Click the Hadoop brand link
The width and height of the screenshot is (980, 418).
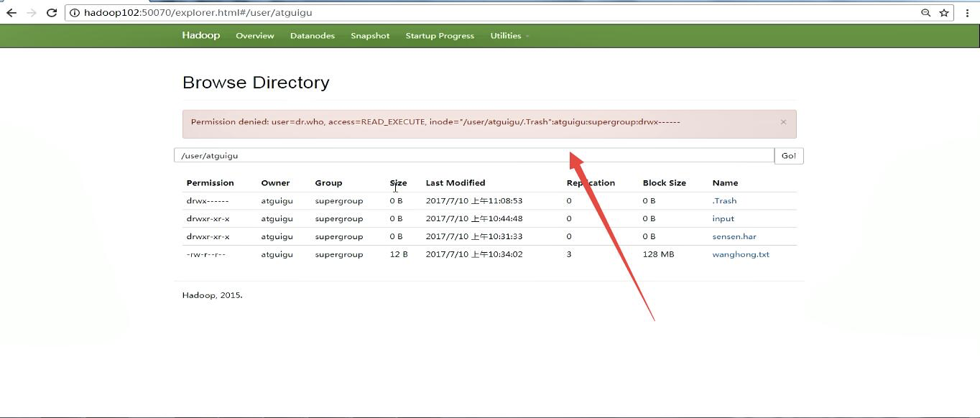pos(201,35)
